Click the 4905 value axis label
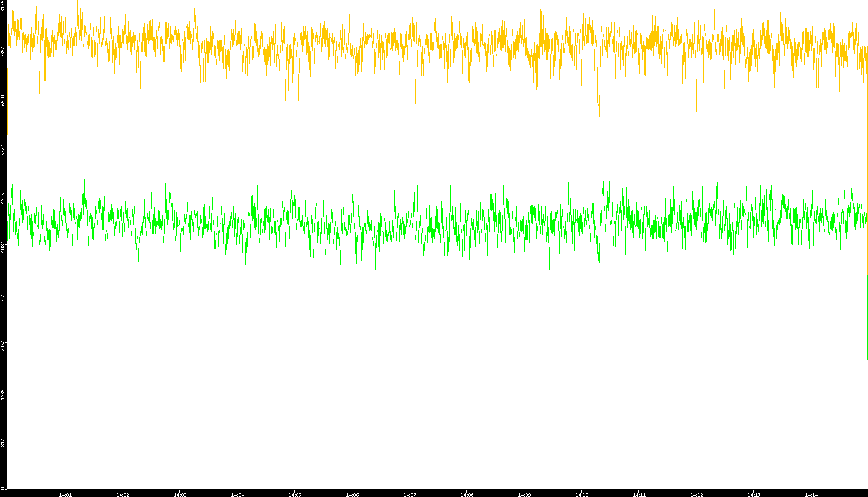868x497 pixels. pos(3,199)
